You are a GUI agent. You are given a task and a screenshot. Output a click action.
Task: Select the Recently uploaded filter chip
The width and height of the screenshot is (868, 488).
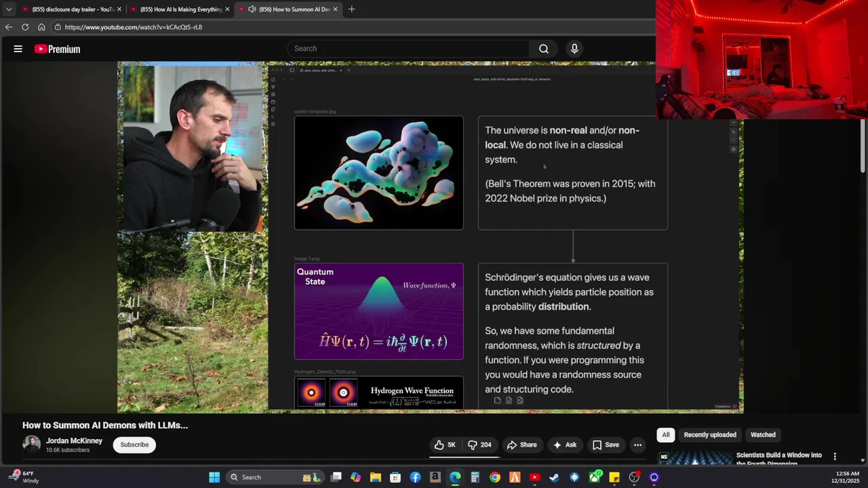point(710,435)
